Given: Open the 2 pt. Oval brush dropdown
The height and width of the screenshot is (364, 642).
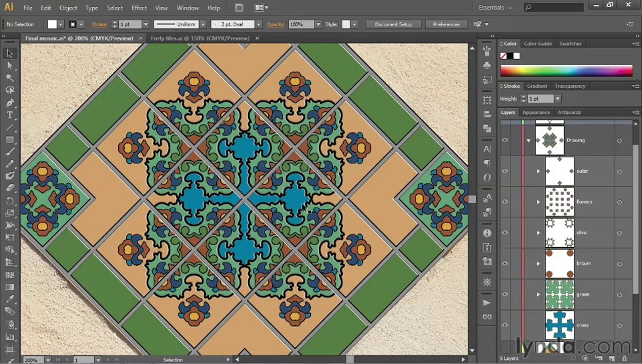Looking at the screenshot, I should (x=258, y=24).
